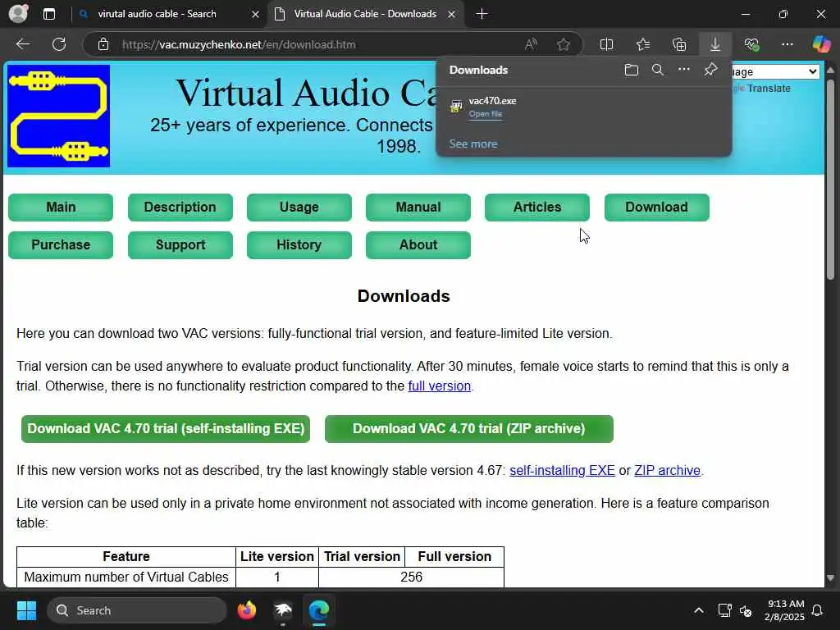The height and width of the screenshot is (630, 840).
Task: Click the Maximum number of Virtual Cables cell
Action: click(126, 577)
